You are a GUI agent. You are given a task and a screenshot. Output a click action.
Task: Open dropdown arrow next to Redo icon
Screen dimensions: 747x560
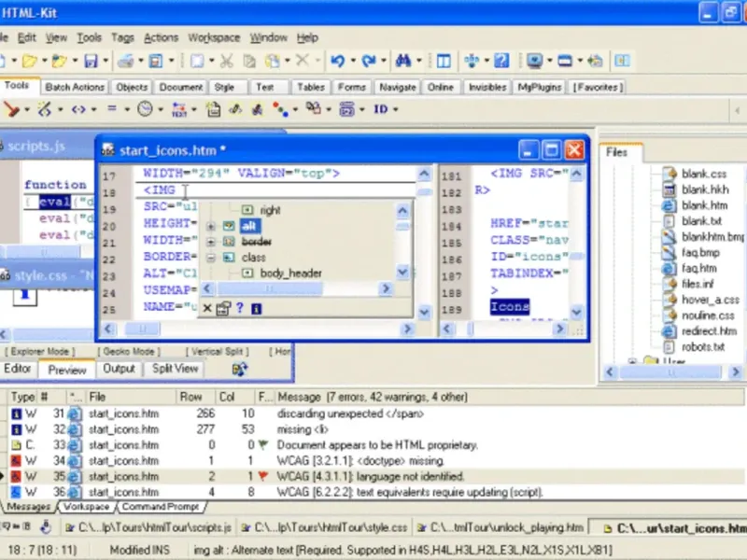click(383, 61)
